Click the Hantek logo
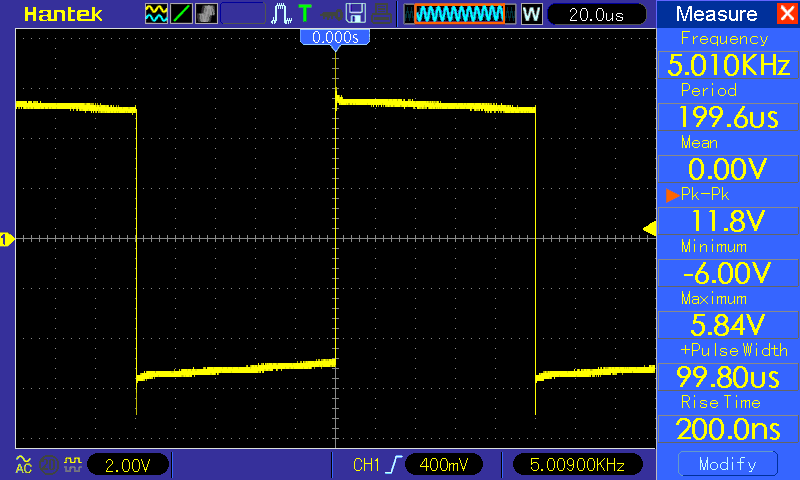 pyautogui.click(x=63, y=14)
